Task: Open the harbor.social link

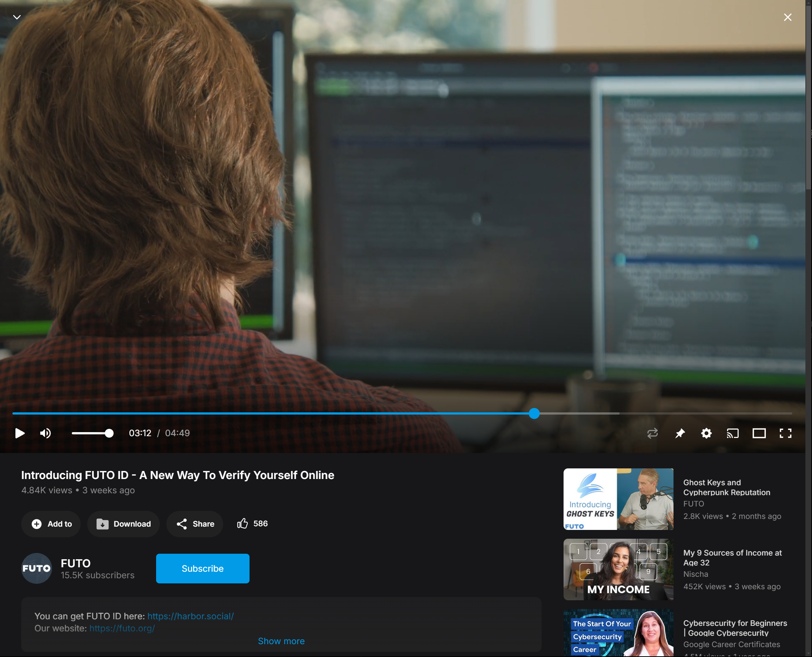Action: (x=191, y=616)
